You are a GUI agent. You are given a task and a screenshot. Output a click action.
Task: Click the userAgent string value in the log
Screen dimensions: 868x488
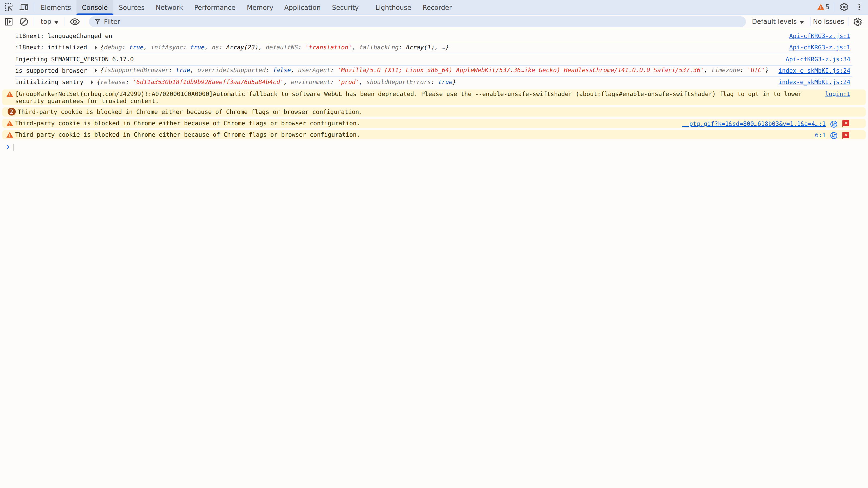[521, 70]
